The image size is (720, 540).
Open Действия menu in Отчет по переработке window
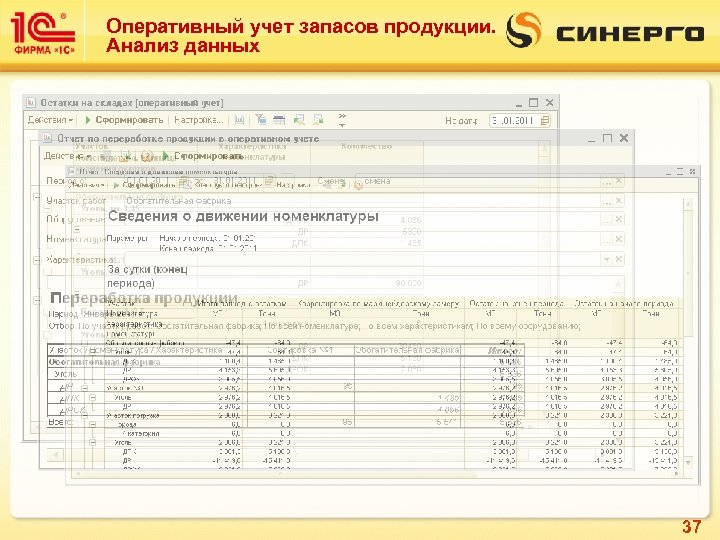tap(66, 156)
